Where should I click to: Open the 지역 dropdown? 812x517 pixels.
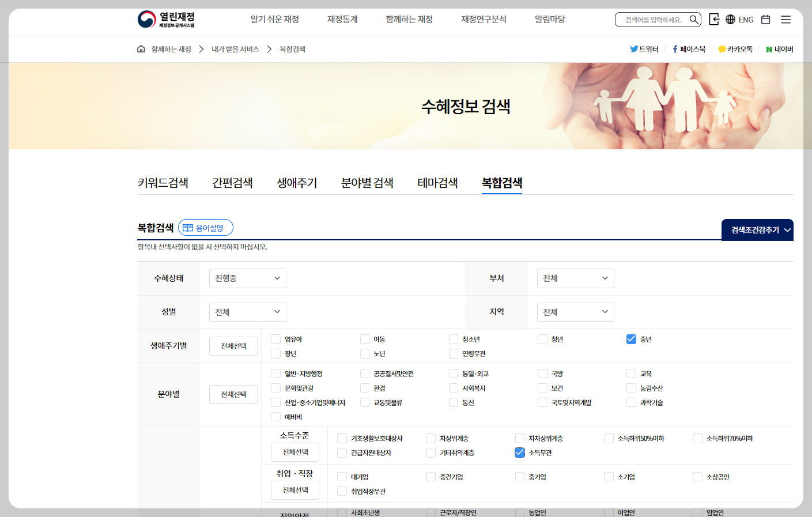pyautogui.click(x=576, y=312)
